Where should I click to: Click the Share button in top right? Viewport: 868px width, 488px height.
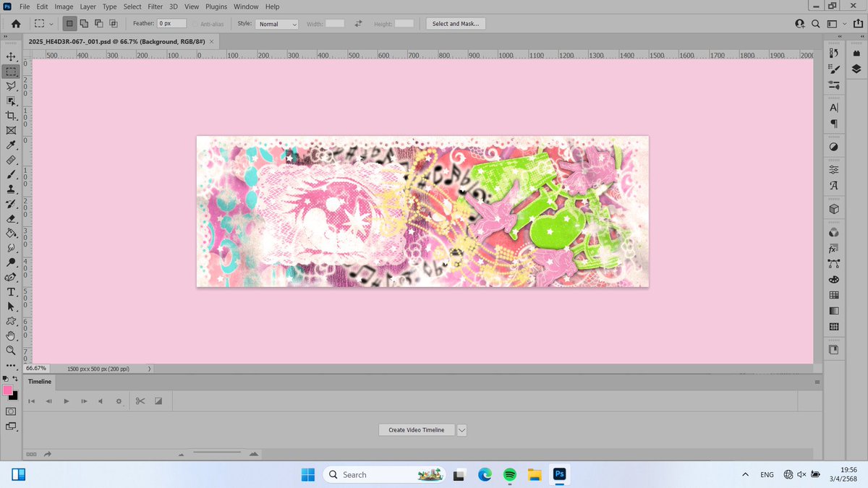[x=858, y=24]
